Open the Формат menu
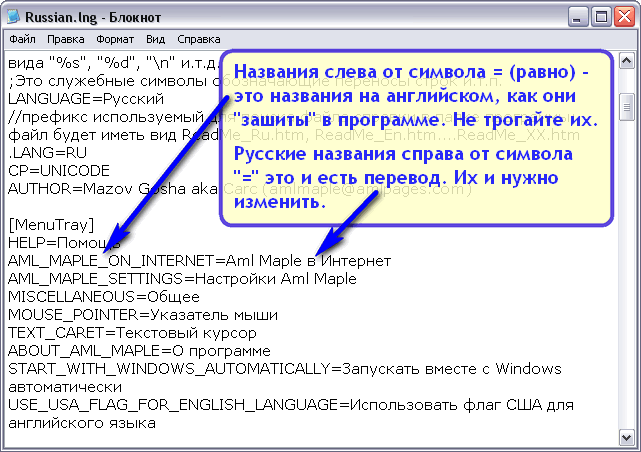 115,39
